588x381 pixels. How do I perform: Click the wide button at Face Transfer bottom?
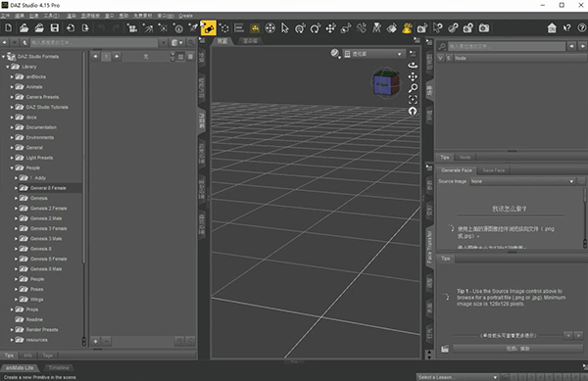(517, 349)
